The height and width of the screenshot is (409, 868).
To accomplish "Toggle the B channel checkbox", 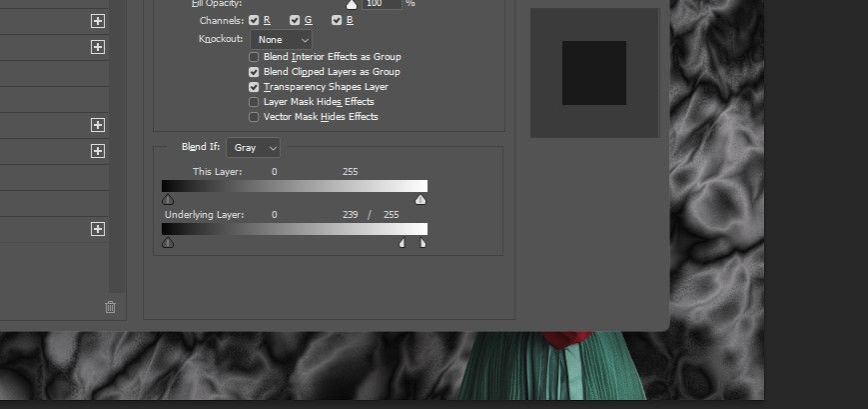I will click(x=337, y=21).
